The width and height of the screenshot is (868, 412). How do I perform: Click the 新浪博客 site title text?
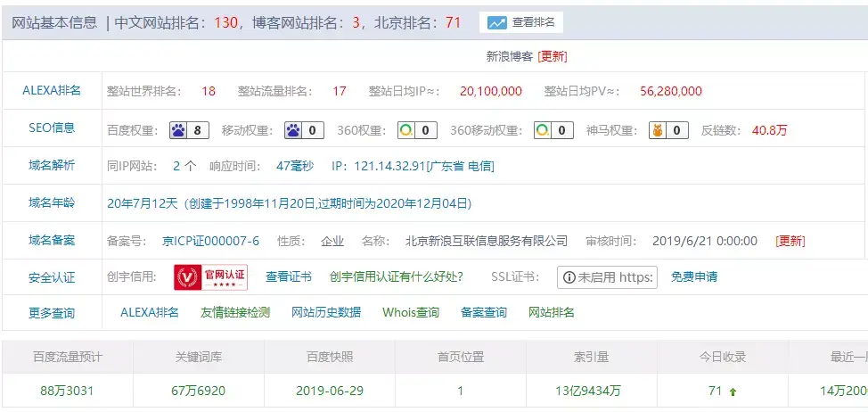click(509, 56)
